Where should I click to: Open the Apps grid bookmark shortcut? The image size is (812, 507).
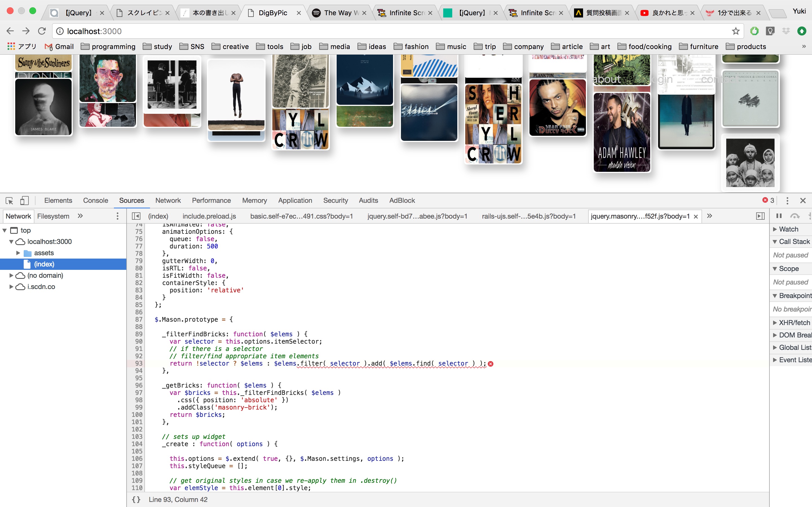point(11,46)
